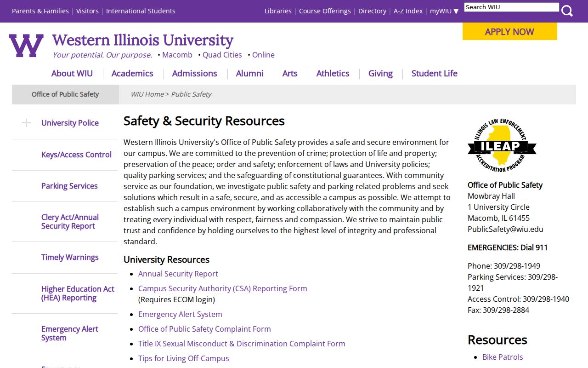The width and height of the screenshot is (588, 368).
Task: Open the Academics menu
Action: point(132,74)
